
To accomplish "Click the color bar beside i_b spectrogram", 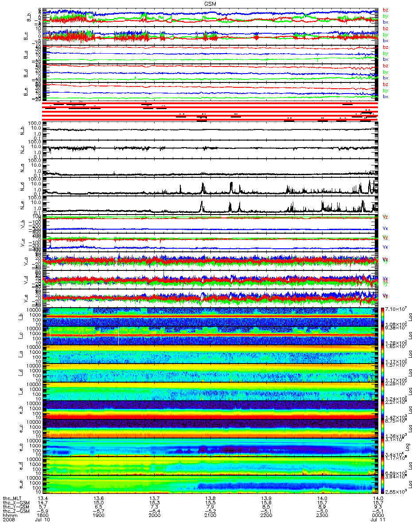I will [382, 317].
